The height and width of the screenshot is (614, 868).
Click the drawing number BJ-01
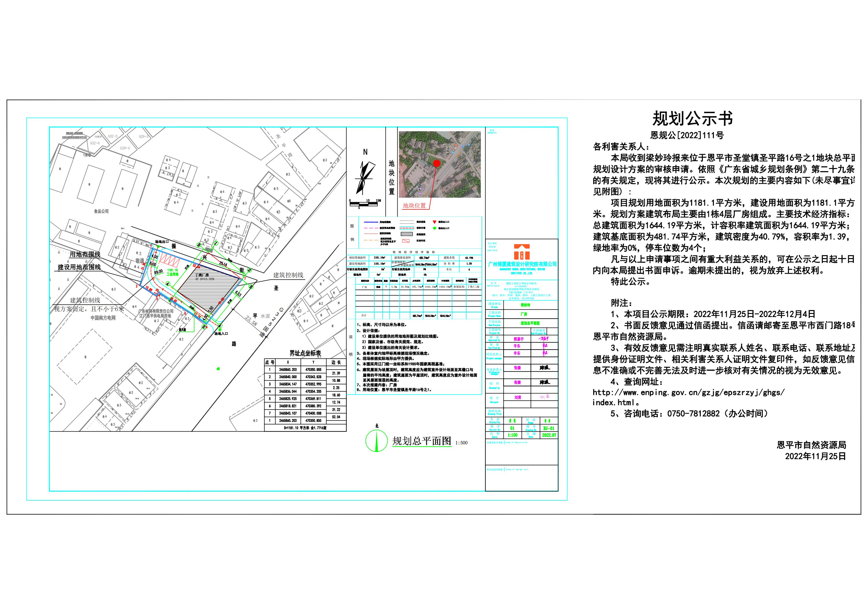coord(549,428)
